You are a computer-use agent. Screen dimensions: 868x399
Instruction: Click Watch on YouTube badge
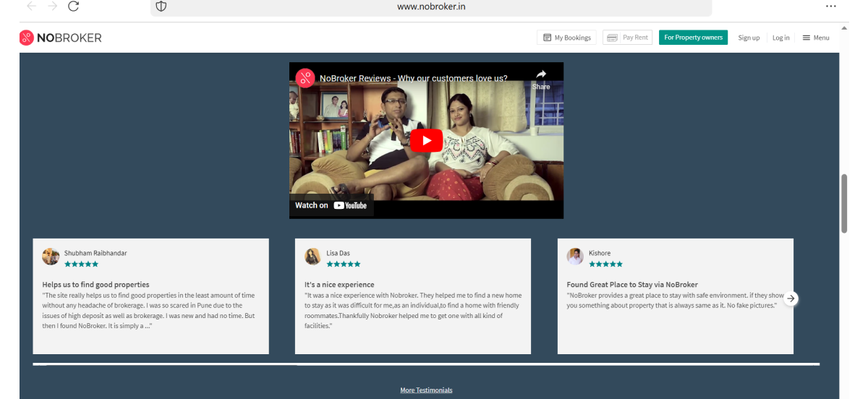[331, 205]
